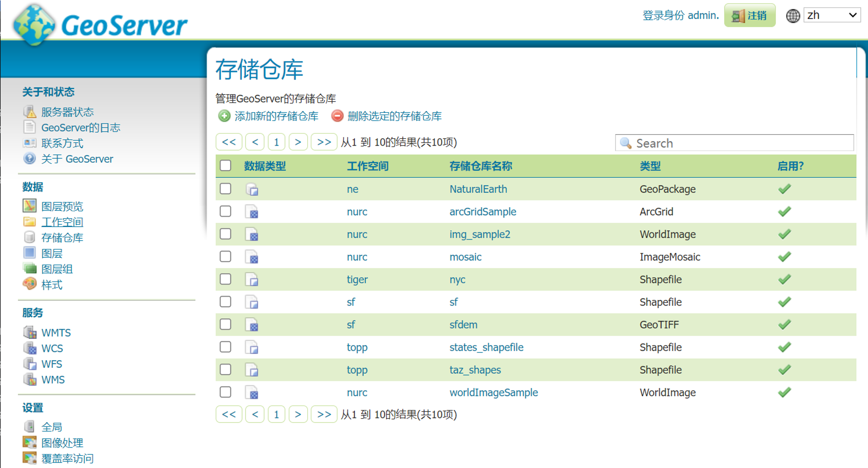Viewport: 868px width, 468px height.
Task: Click the Coverage Access icon (覆盖率访问)
Action: [x=30, y=458]
